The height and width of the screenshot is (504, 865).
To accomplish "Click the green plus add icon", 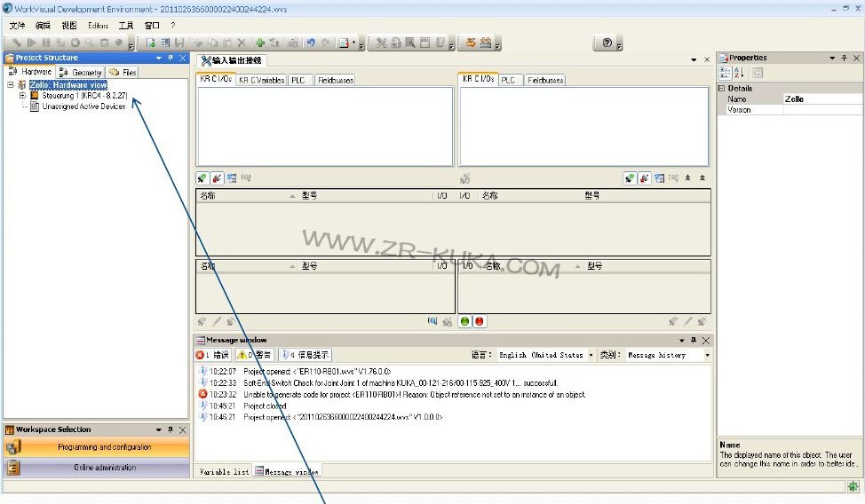I will click(260, 43).
